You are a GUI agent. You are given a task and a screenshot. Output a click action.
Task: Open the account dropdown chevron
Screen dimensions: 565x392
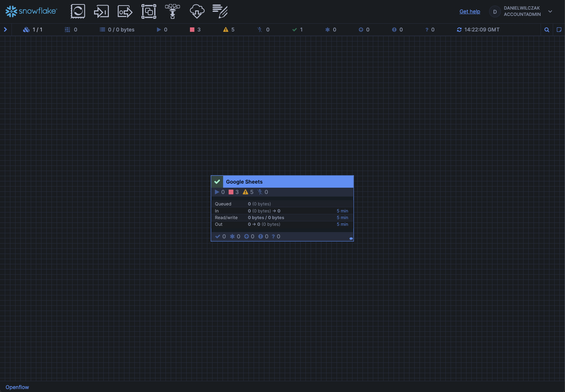(x=550, y=11)
